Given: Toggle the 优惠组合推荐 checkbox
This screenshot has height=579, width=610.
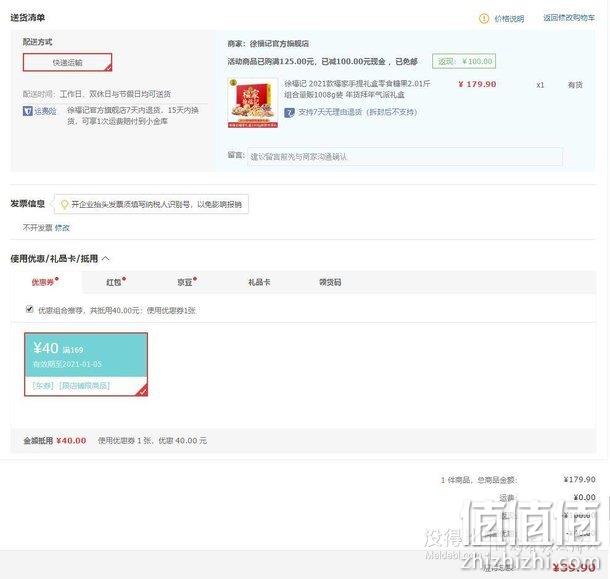Looking at the screenshot, I should click(x=29, y=309).
